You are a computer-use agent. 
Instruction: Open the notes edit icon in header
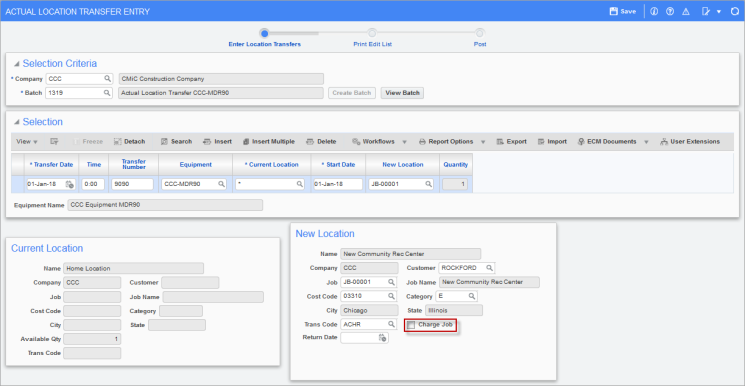(x=706, y=11)
